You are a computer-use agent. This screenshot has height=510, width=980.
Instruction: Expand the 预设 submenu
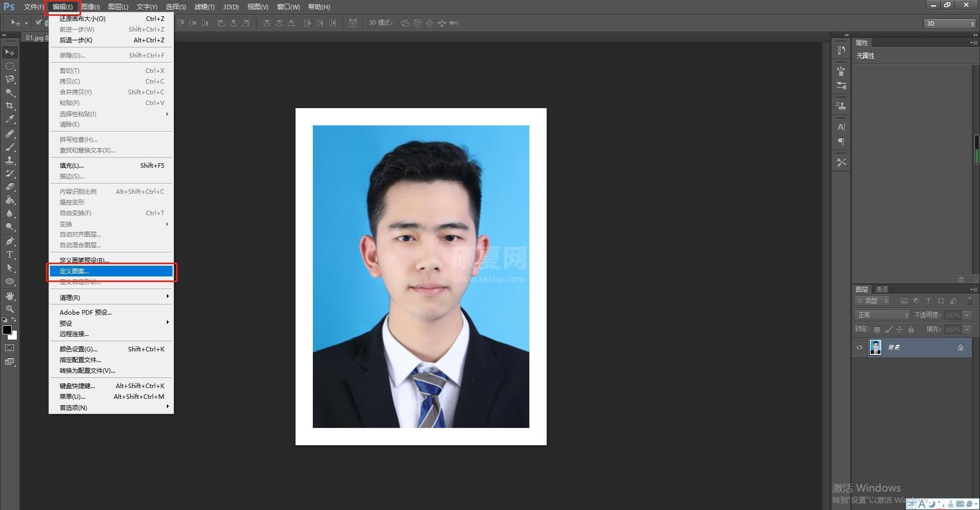[x=111, y=323]
